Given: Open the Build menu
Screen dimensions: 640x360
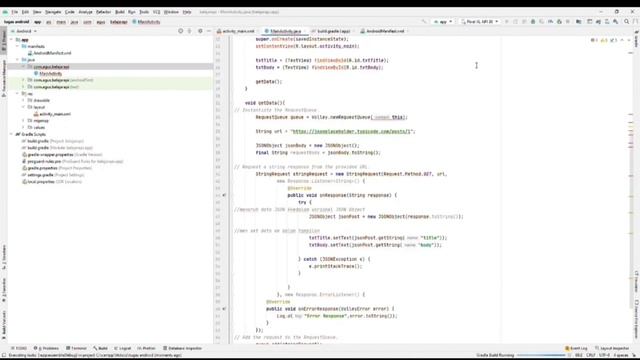Looking at the screenshot, I should click(120, 12).
